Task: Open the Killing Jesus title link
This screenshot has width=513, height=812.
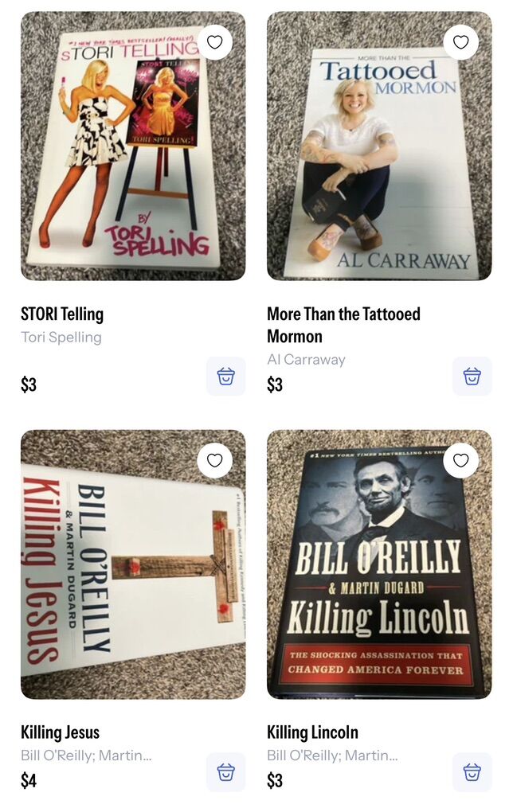Action: click(x=60, y=732)
